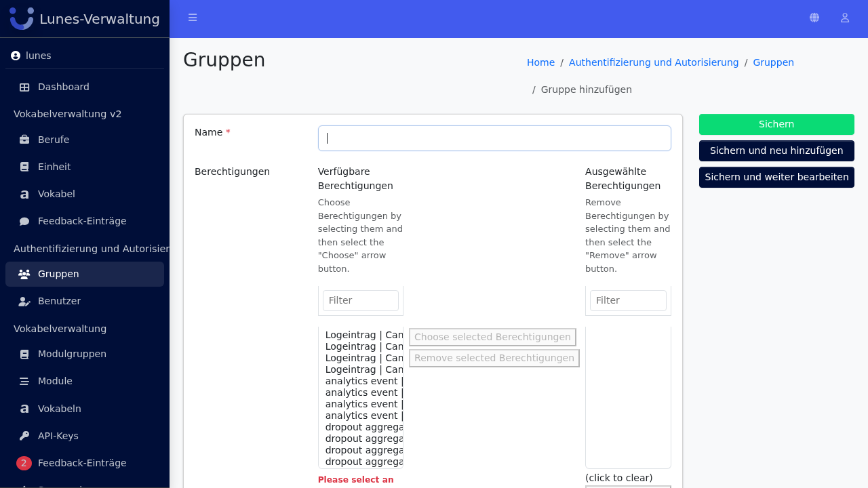Viewport: 868px width, 488px height.
Task: Open Vokabeln in the sidebar
Action: tap(85, 409)
